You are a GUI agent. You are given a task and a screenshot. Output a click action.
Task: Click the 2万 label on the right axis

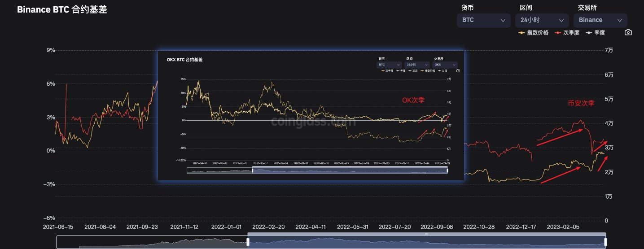click(x=609, y=172)
